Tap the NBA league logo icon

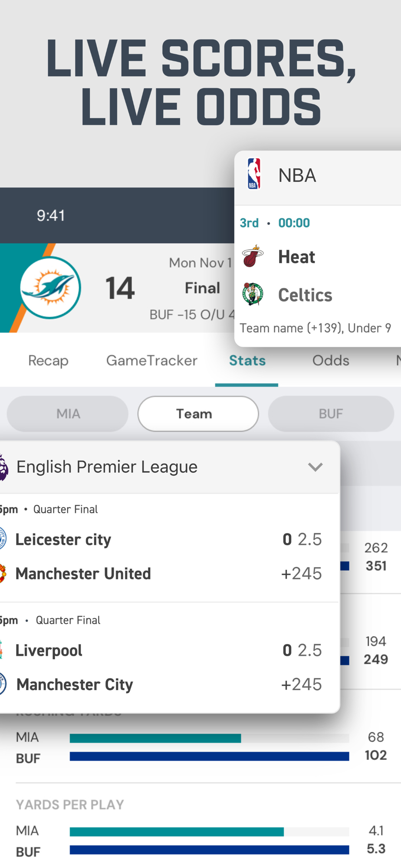coord(254,174)
